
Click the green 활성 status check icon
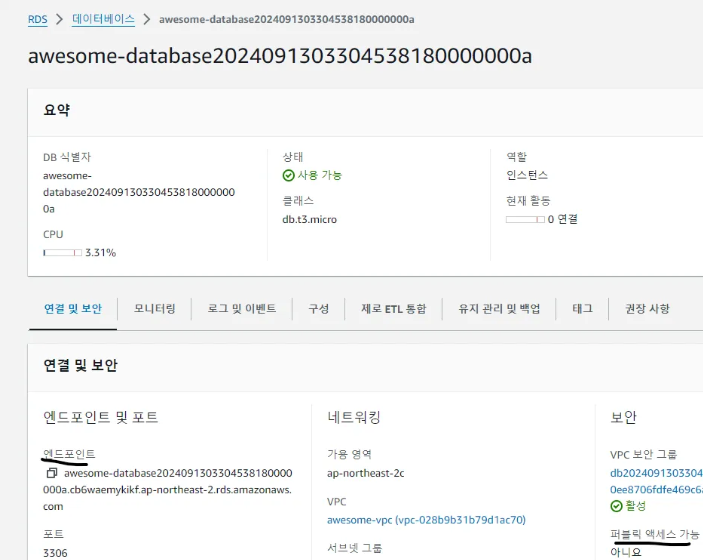(x=616, y=506)
